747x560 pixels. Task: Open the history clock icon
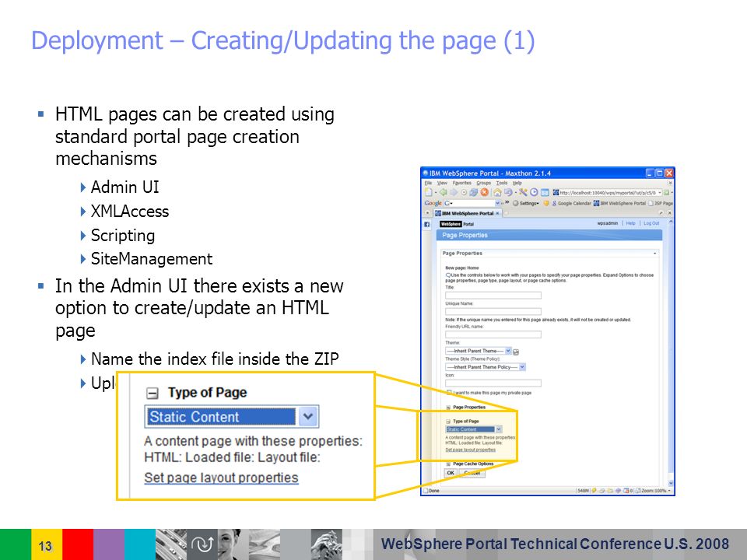pyautogui.click(x=534, y=192)
